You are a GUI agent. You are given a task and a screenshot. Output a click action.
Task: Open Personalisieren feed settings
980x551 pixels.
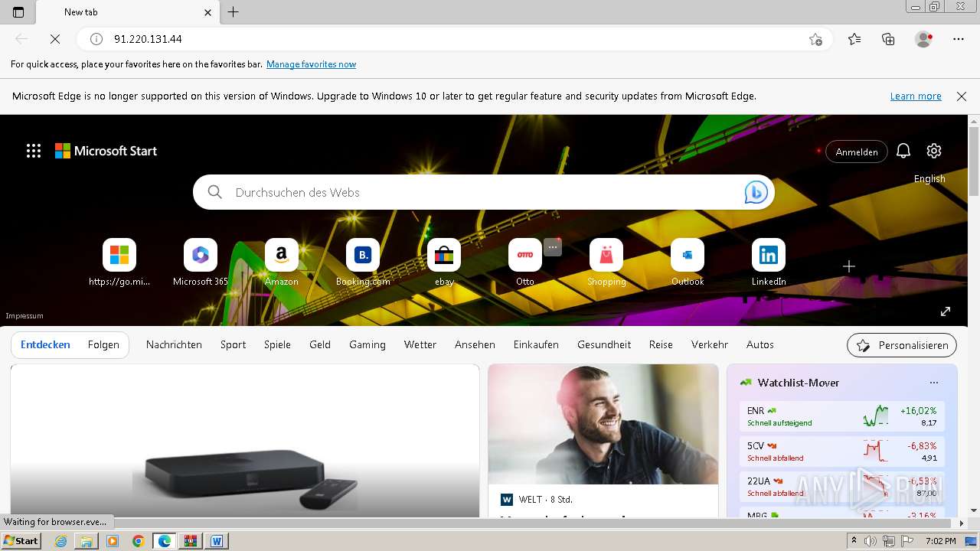[902, 345]
